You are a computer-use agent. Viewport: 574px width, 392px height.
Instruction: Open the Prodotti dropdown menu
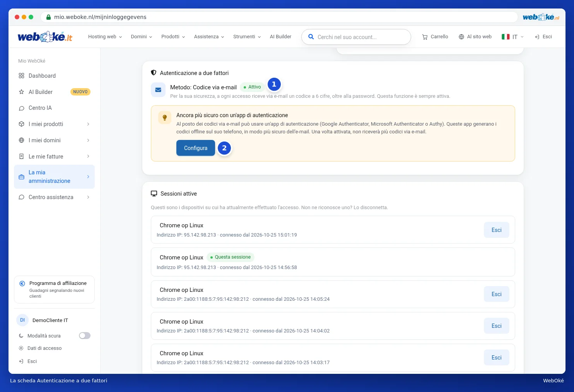173,37
